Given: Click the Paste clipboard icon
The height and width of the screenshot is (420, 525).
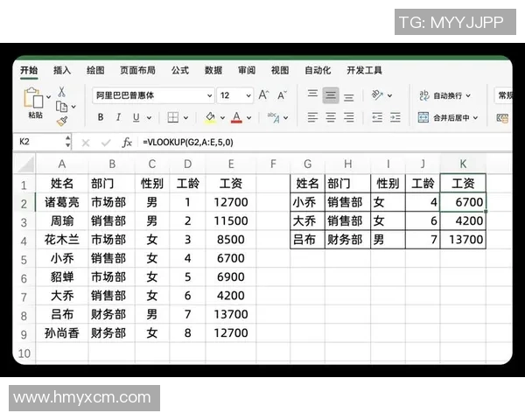Looking at the screenshot, I should tap(33, 97).
